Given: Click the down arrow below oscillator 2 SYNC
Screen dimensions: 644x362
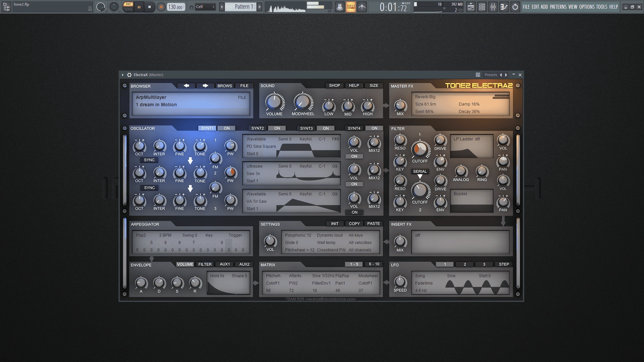Looking at the screenshot, I should point(190,189).
